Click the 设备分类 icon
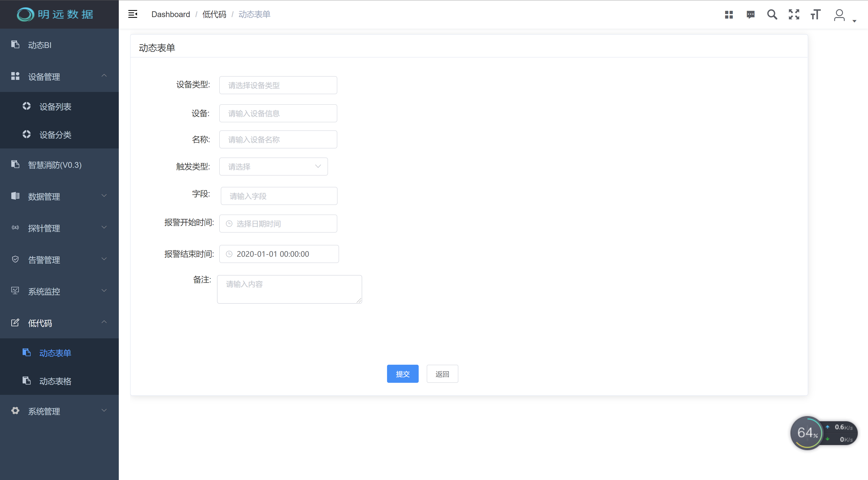The width and height of the screenshot is (868, 480). tap(27, 134)
